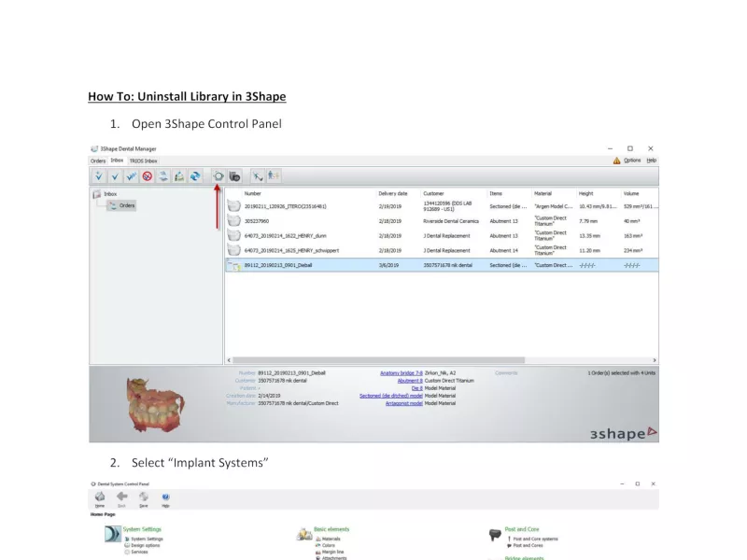
Task: Close the 3Shape Dental Manager window
Action: pos(650,148)
